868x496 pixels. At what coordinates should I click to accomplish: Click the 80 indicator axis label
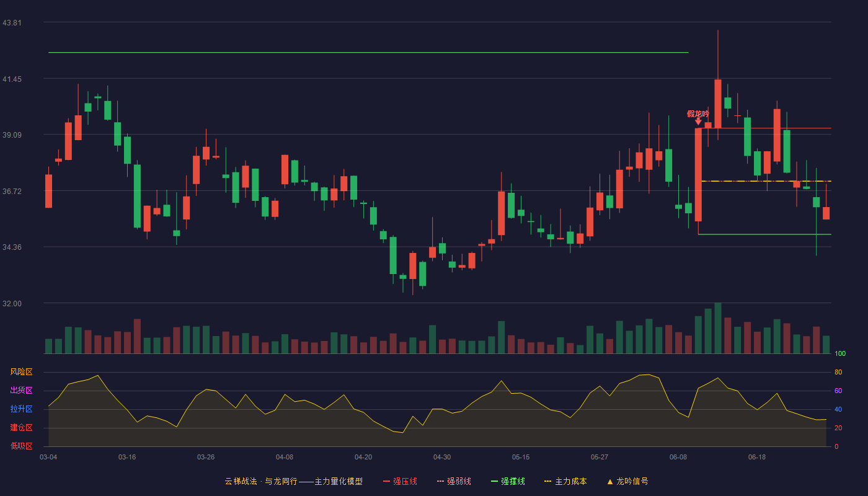click(x=838, y=372)
